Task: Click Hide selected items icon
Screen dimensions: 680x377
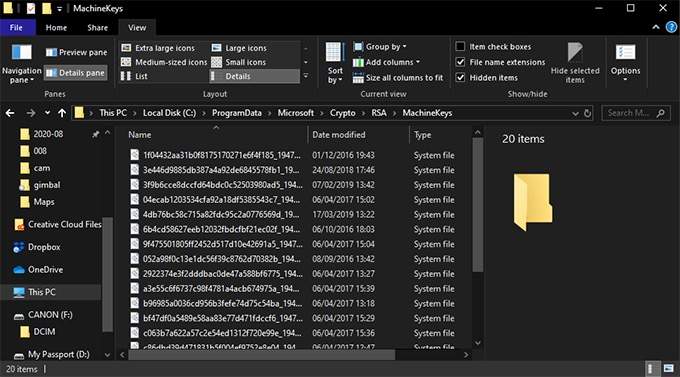Action: [575, 52]
